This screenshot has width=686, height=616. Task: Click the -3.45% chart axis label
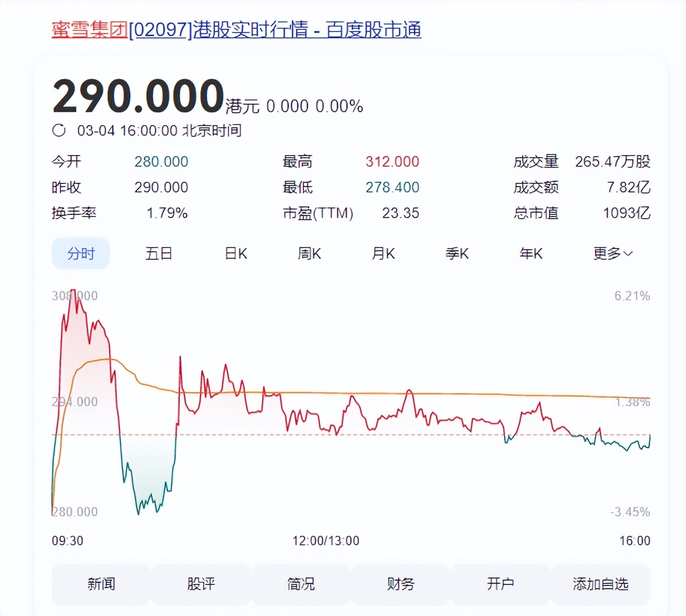click(630, 512)
